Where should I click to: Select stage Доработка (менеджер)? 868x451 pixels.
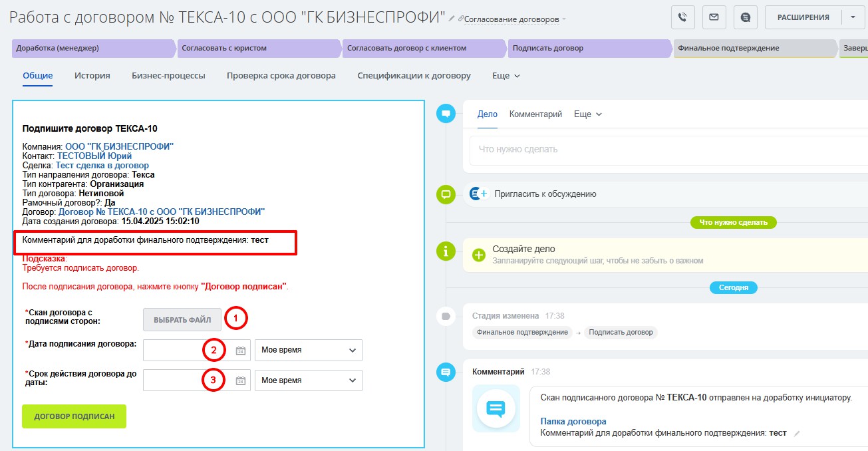pos(94,48)
